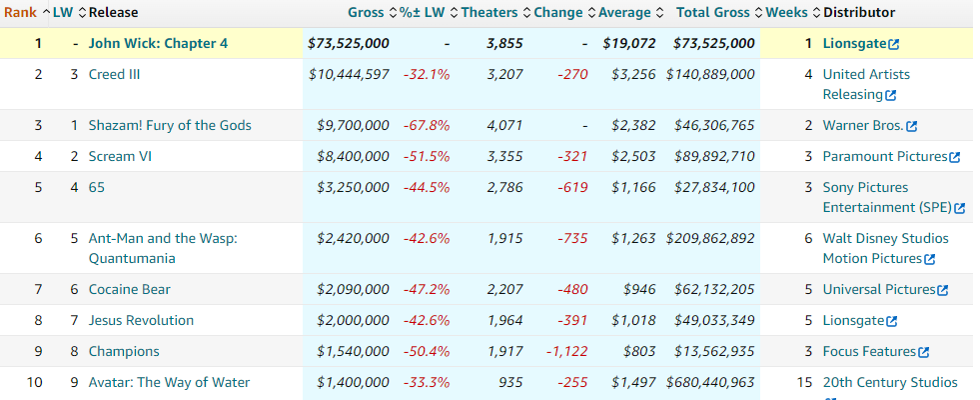Click external link icon next to Warner Bros.

[x=911, y=126]
